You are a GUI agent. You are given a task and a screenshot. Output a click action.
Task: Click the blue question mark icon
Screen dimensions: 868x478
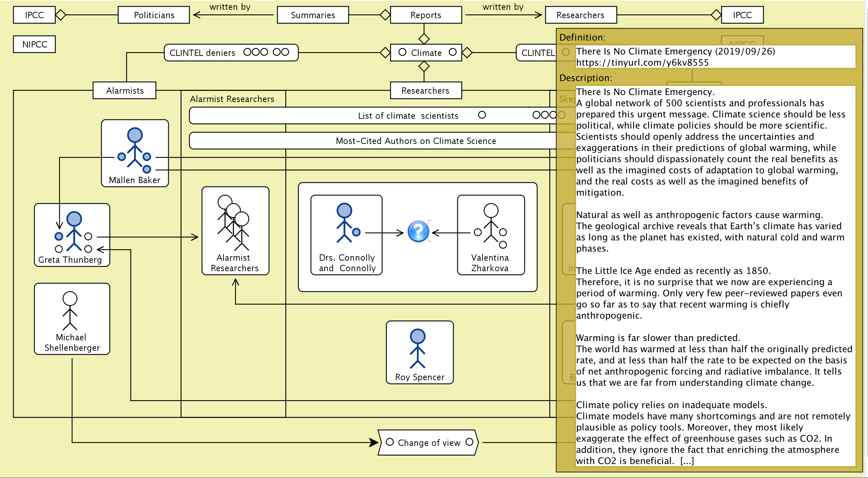[418, 231]
